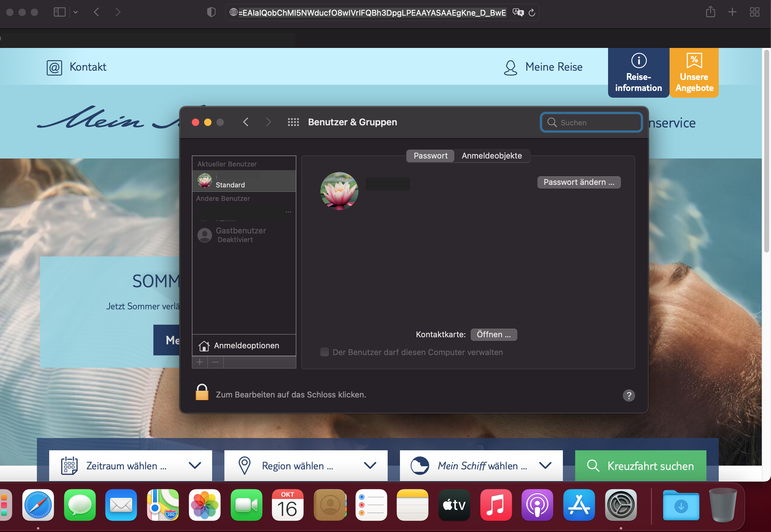Click the Safari privacy shield icon
Viewport: 771px width, 532px height.
(211, 12)
